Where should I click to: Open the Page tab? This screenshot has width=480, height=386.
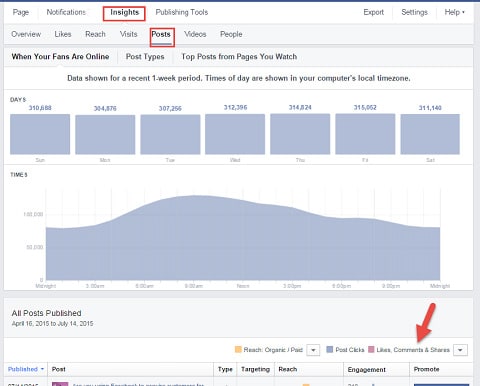click(x=21, y=12)
